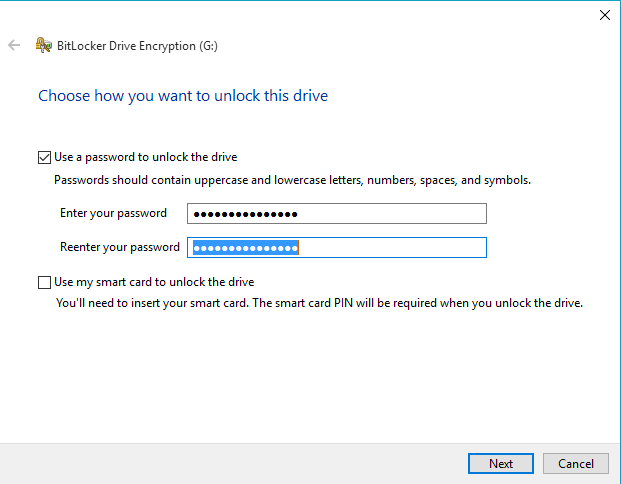This screenshot has width=622, height=484.
Task: Click the 'BitLocker Drive Encryption (G:)' title text
Action: pos(137,46)
